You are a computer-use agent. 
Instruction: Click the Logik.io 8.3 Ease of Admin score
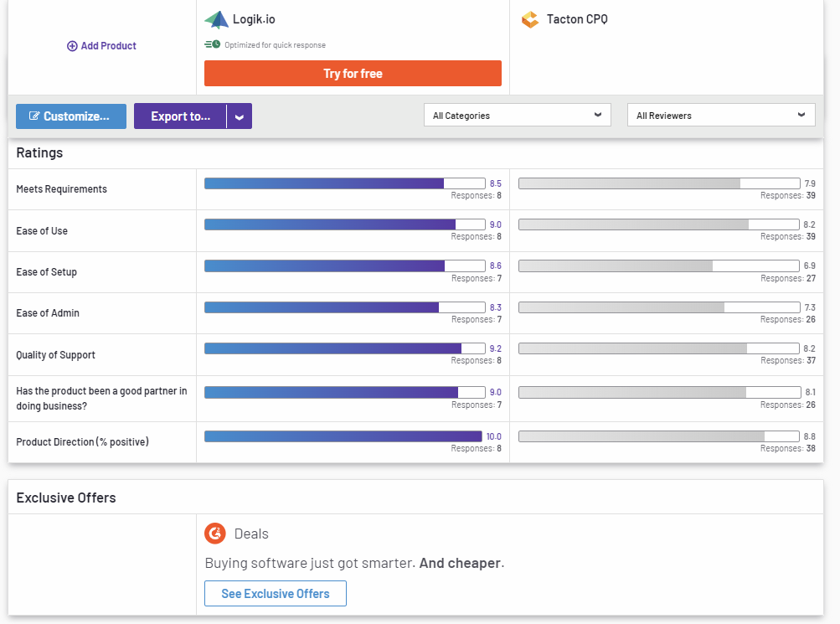pos(496,307)
